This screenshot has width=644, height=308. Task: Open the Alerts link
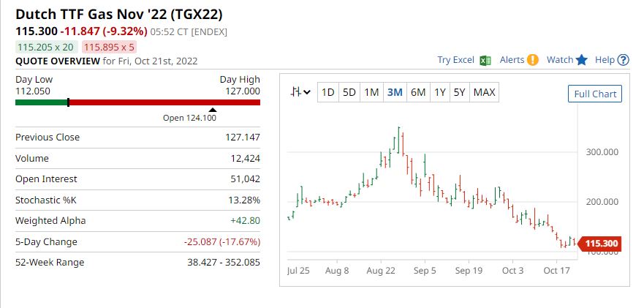[512, 60]
